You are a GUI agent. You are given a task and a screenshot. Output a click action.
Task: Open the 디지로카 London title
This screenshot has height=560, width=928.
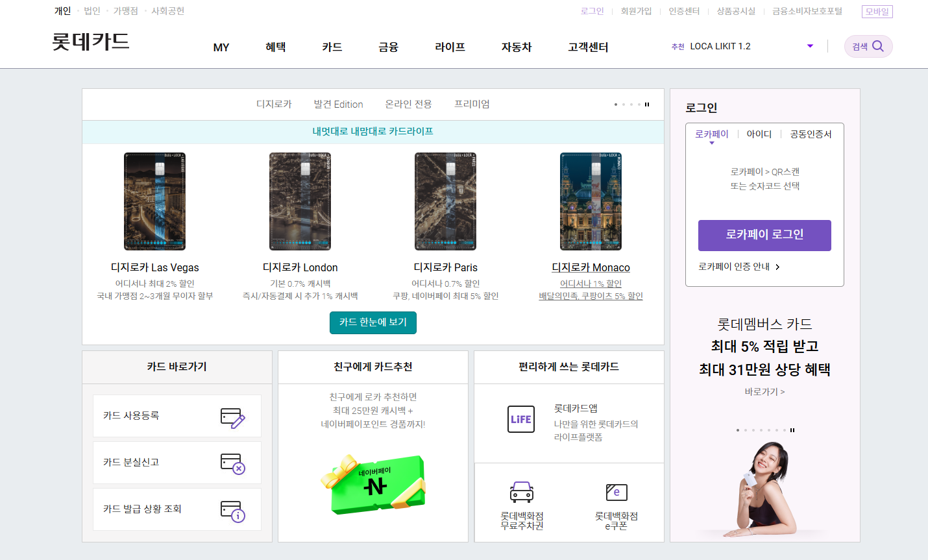tap(300, 267)
